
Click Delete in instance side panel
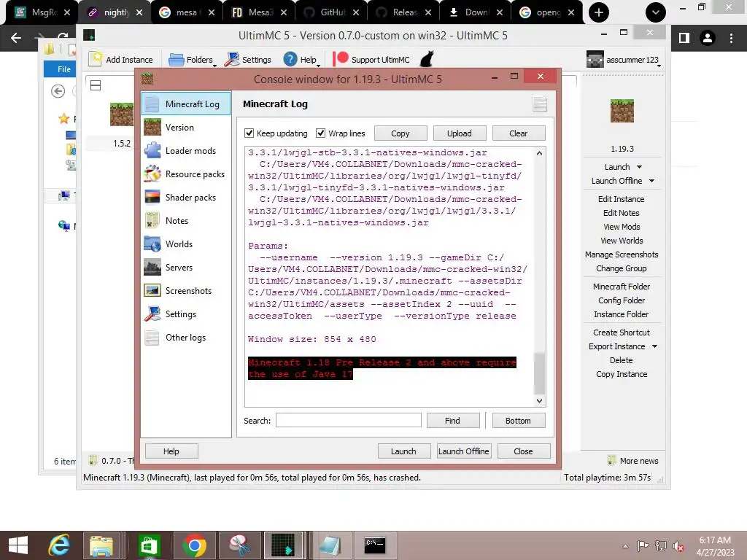point(622,360)
